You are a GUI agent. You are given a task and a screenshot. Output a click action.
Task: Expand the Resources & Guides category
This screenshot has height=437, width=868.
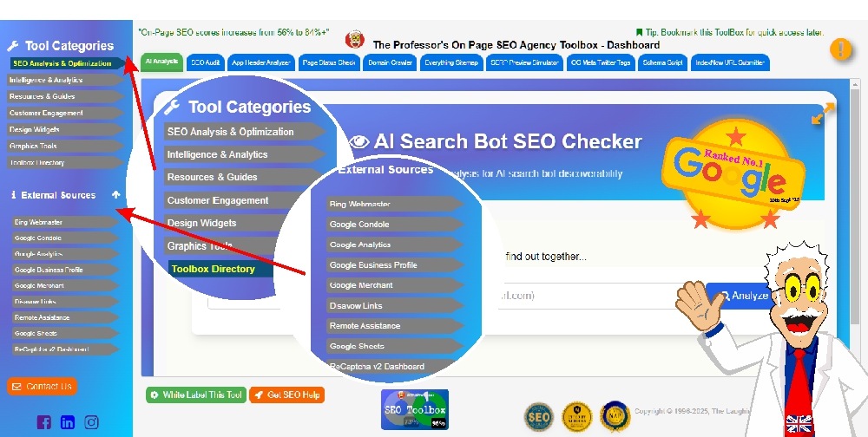tap(66, 96)
